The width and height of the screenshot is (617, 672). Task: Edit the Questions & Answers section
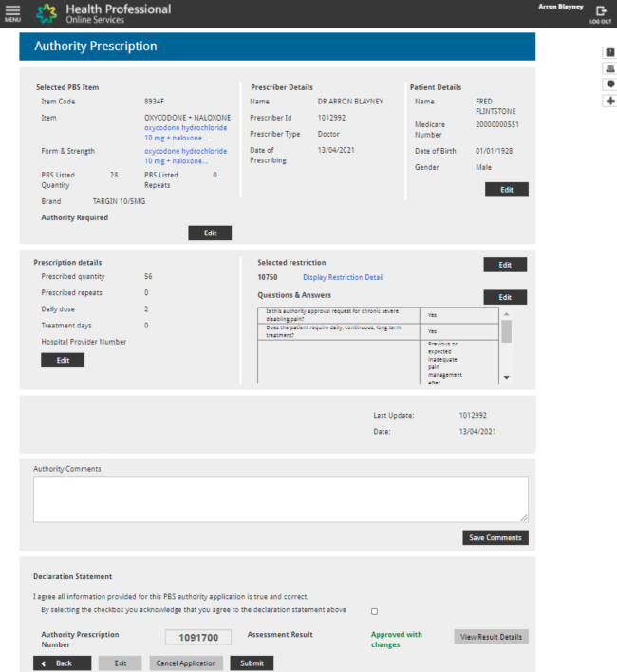pos(505,297)
